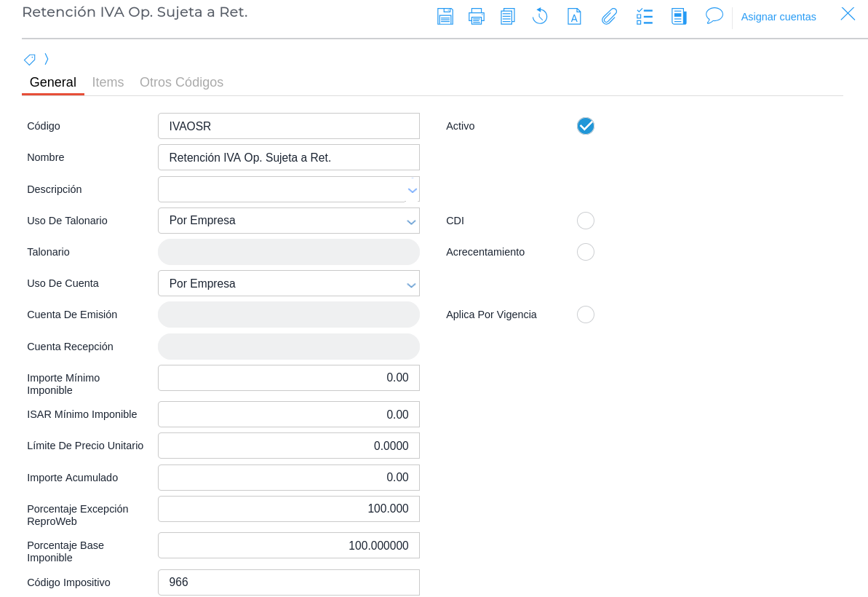This screenshot has height=597, width=868.
Task: Open the paperclip attachments icon
Action: tap(609, 16)
